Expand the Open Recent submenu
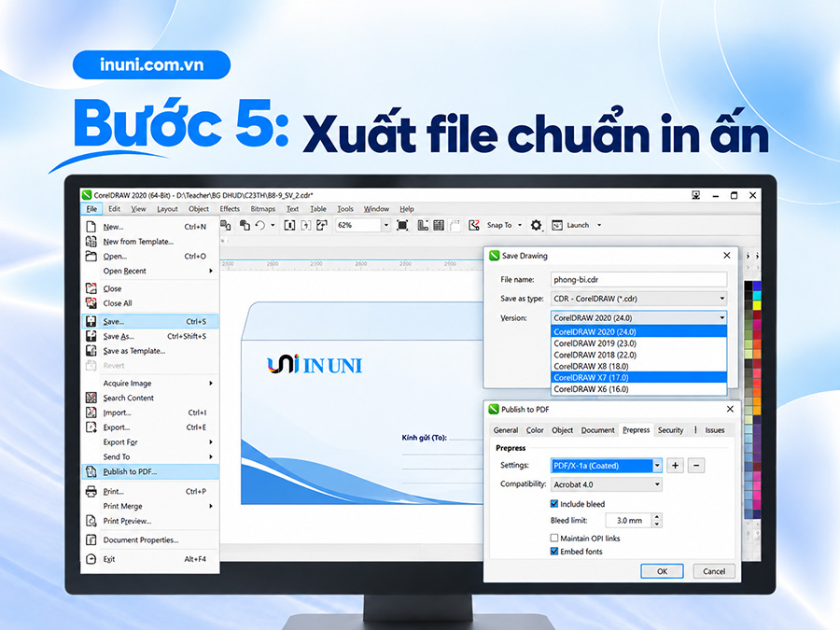Screen dimensions: 840x630 150,271
